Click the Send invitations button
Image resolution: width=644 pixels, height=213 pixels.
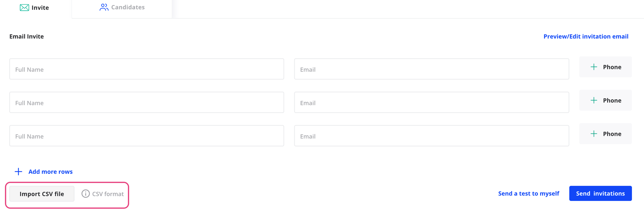point(600,194)
